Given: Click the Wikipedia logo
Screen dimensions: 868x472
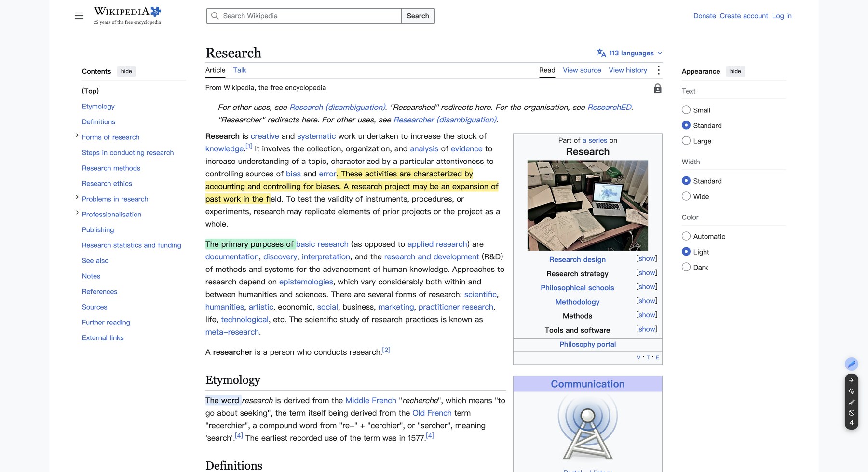Looking at the screenshot, I should click(127, 15).
